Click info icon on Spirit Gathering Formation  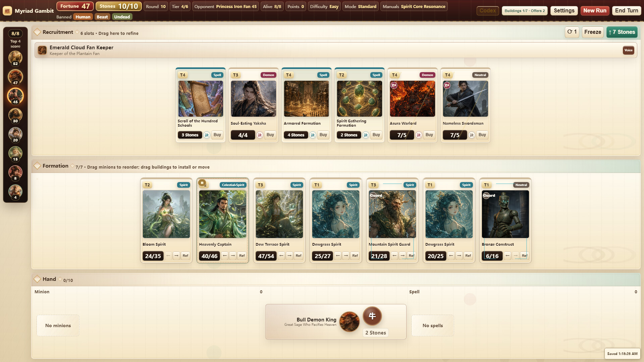pos(366,135)
